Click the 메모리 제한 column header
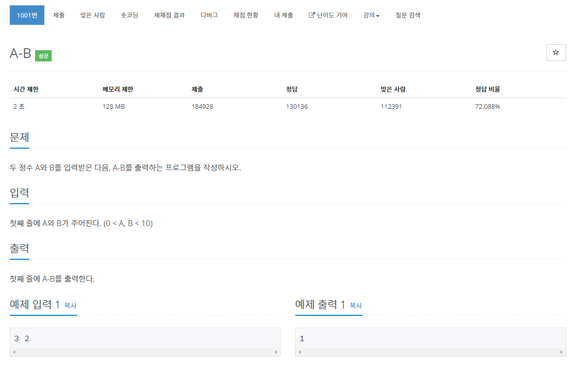Image resolution: width=588 pixels, height=366 pixels. [118, 90]
